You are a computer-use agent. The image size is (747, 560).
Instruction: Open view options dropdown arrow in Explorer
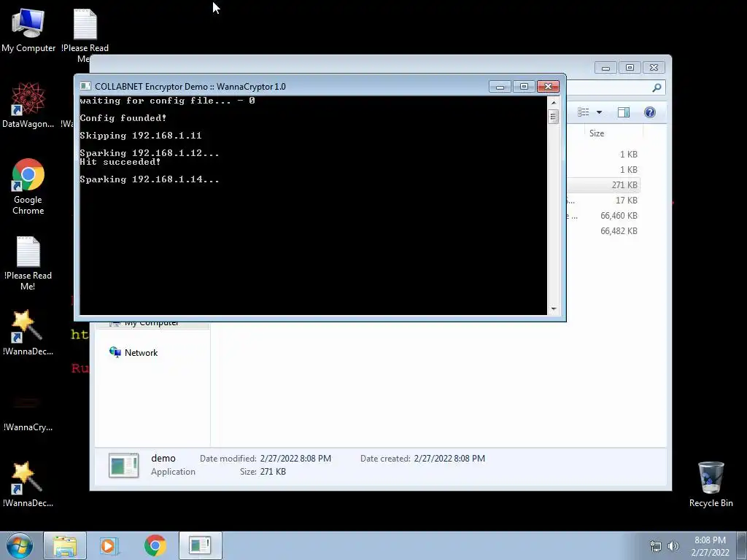pyautogui.click(x=600, y=112)
